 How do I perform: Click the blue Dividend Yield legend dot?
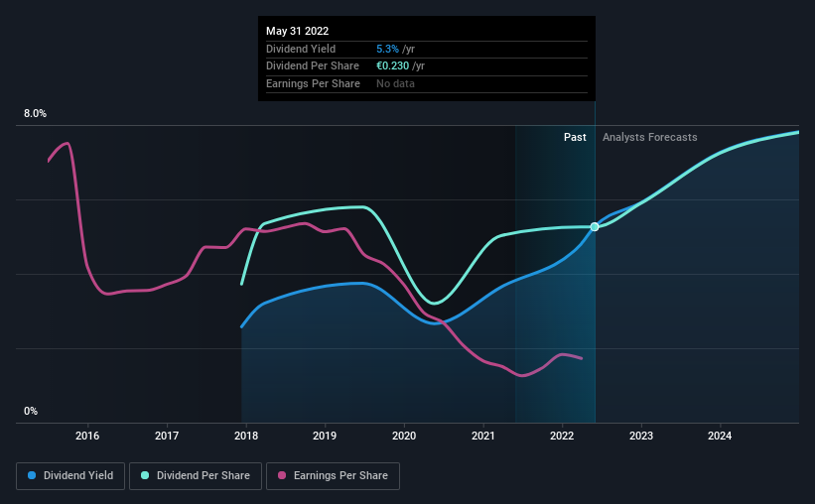(x=32, y=475)
